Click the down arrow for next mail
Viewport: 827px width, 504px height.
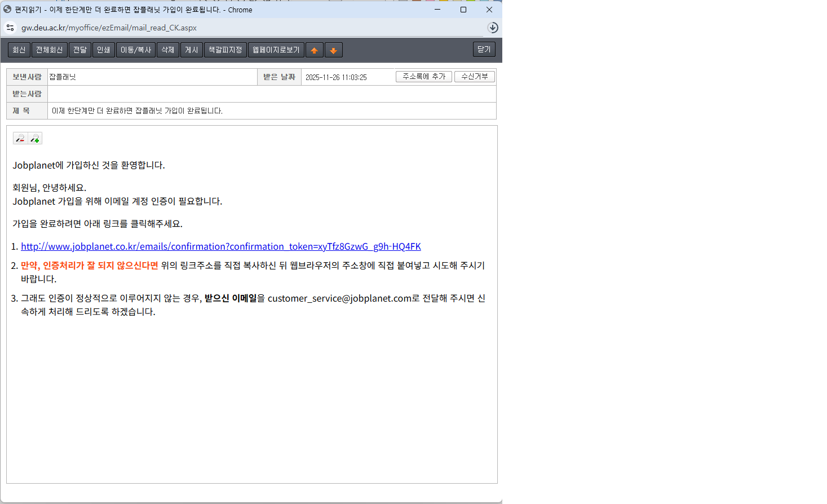[x=333, y=50]
